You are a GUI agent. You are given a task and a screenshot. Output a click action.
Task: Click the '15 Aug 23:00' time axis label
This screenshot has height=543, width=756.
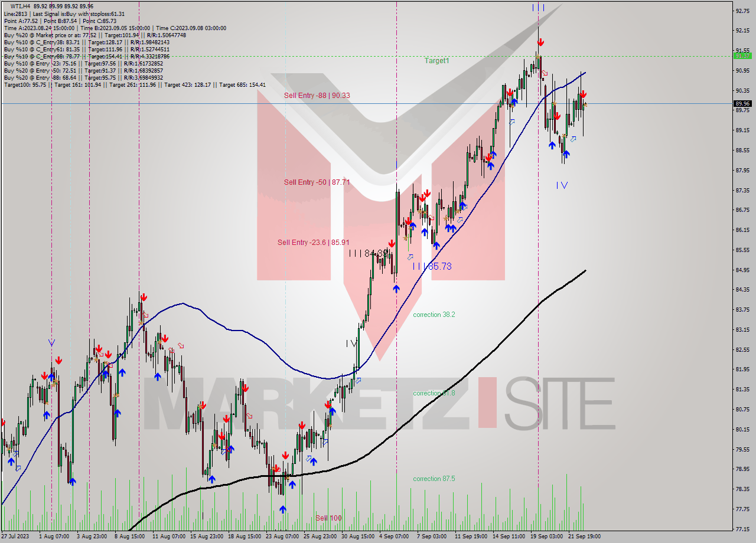(206, 537)
